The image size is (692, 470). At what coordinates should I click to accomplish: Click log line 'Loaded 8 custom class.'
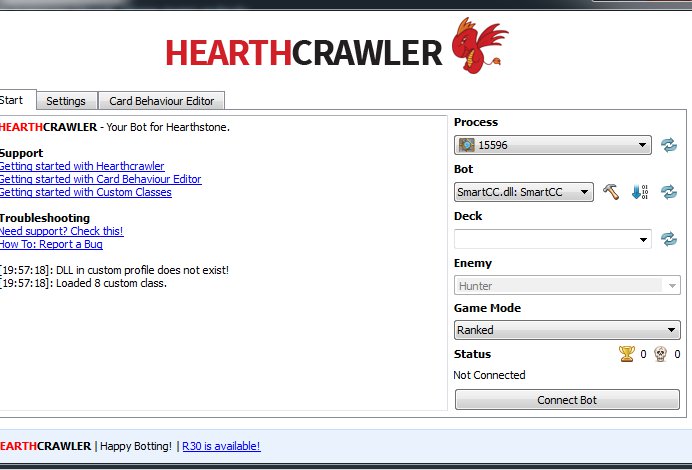(x=111, y=283)
